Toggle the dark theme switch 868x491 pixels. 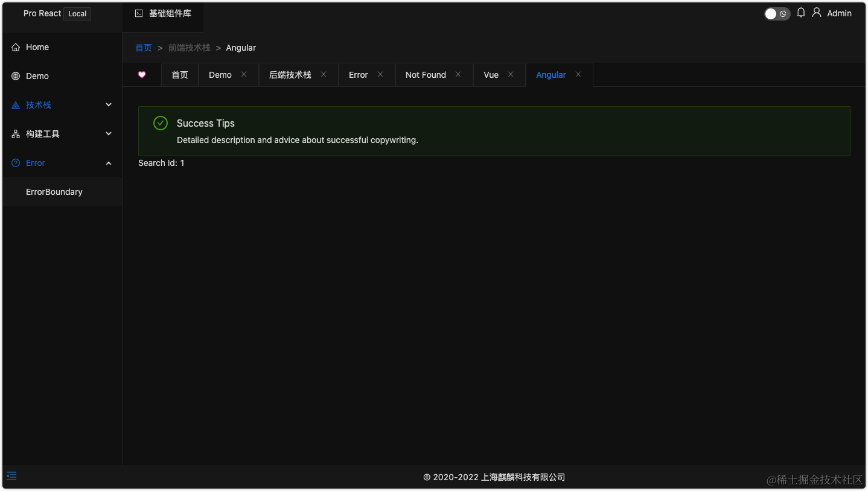click(x=777, y=14)
